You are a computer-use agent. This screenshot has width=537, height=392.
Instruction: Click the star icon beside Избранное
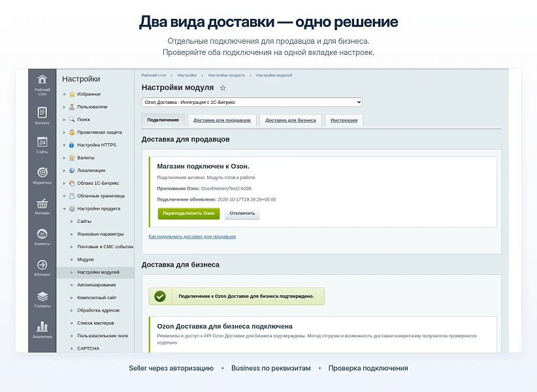click(x=72, y=94)
